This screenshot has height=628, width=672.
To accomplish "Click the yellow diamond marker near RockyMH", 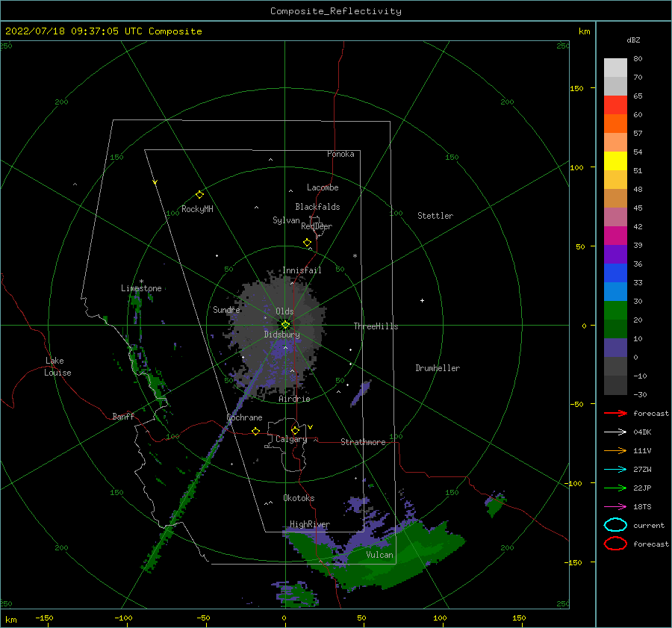I will click(199, 195).
